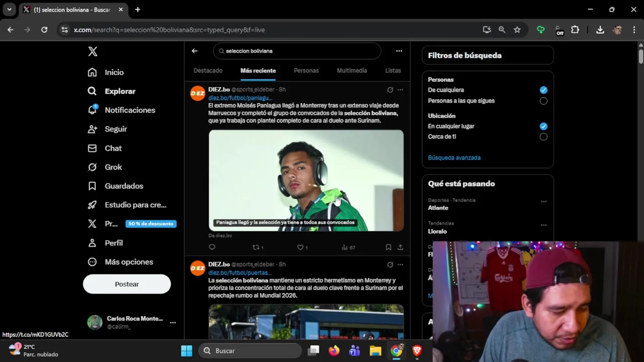
Task: Click the browser address bar URL
Action: 170,30
